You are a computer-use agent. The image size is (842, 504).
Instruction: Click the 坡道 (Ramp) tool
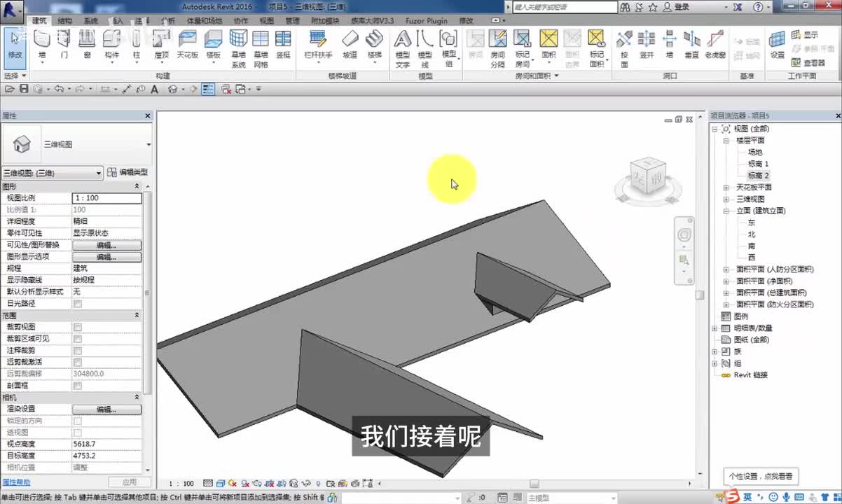(x=350, y=45)
